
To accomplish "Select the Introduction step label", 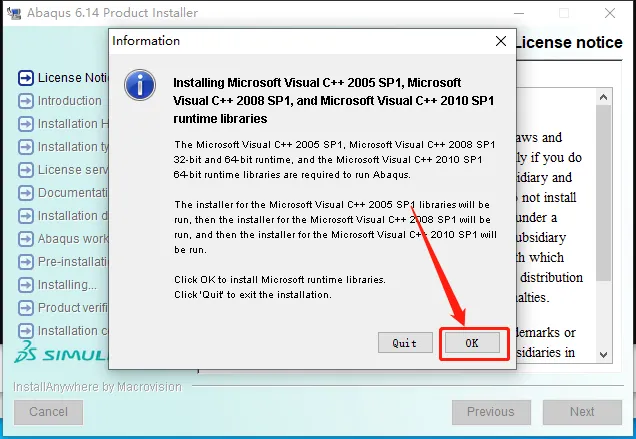I will click(69, 101).
